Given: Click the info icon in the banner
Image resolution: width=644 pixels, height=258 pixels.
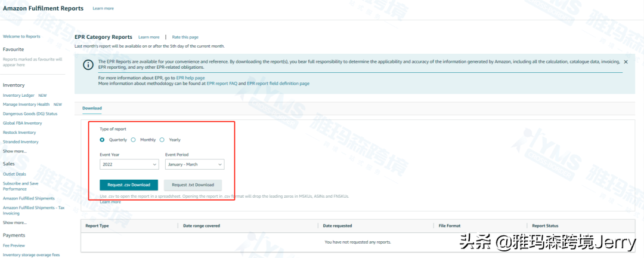Looking at the screenshot, I should point(87,65).
